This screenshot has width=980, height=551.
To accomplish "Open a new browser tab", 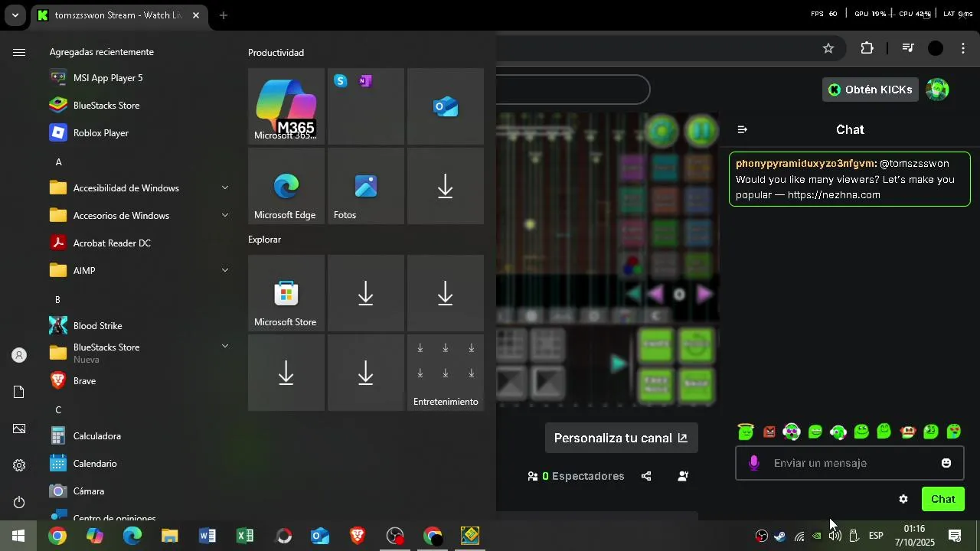I will pyautogui.click(x=223, y=15).
